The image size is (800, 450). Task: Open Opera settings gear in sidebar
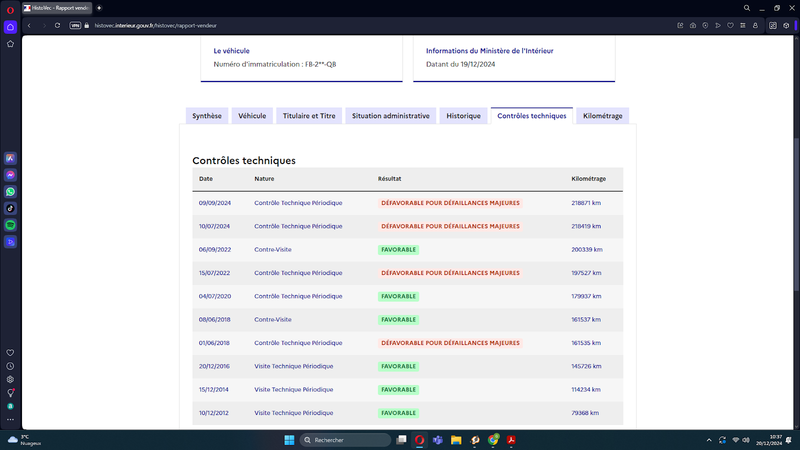[x=10, y=379]
